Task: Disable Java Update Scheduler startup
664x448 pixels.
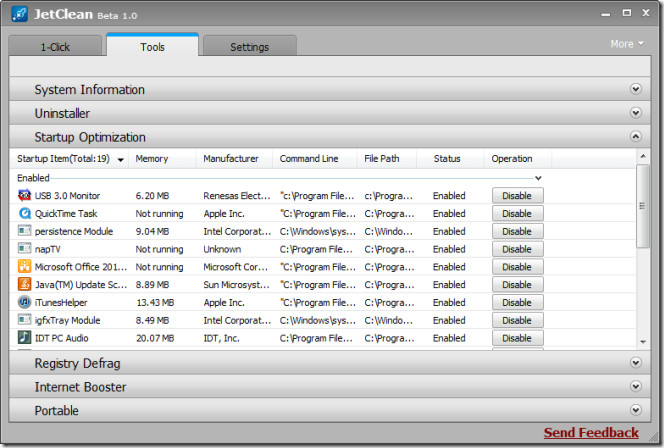Action: coord(517,285)
